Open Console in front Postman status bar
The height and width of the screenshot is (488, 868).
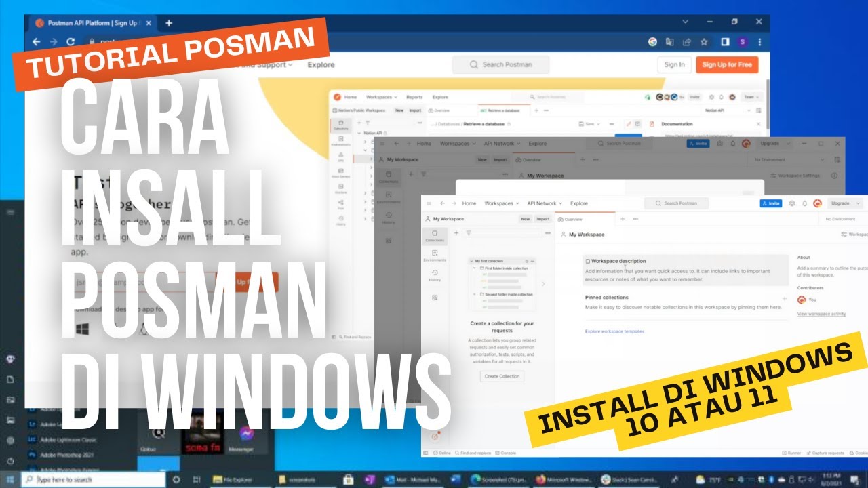pos(505,453)
